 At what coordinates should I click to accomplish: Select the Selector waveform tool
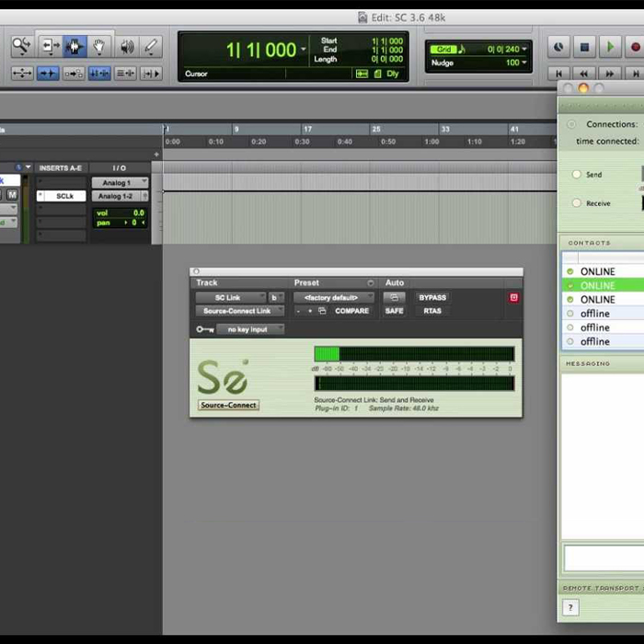[x=75, y=46]
